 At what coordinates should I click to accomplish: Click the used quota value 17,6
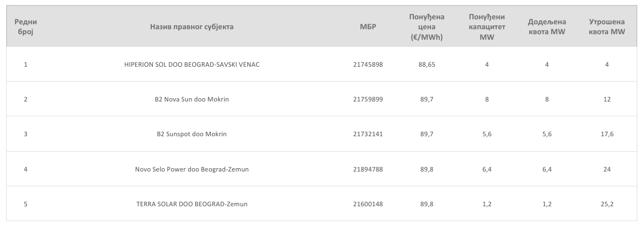tap(606, 134)
